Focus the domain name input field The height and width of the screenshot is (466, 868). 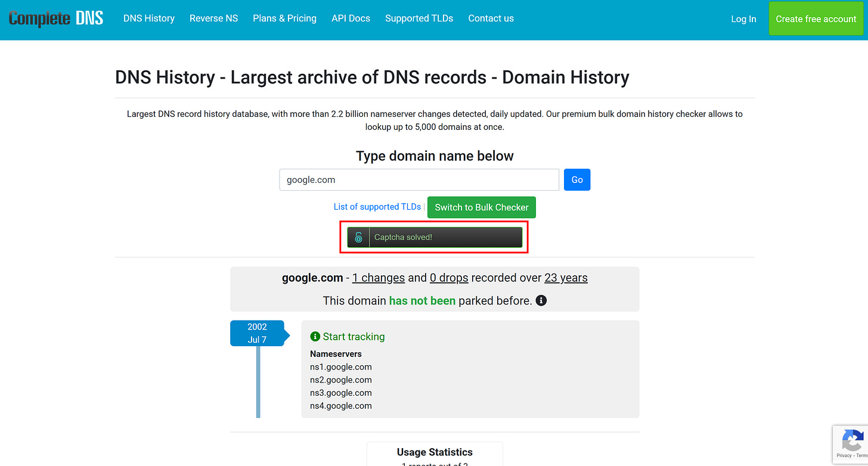(x=419, y=180)
